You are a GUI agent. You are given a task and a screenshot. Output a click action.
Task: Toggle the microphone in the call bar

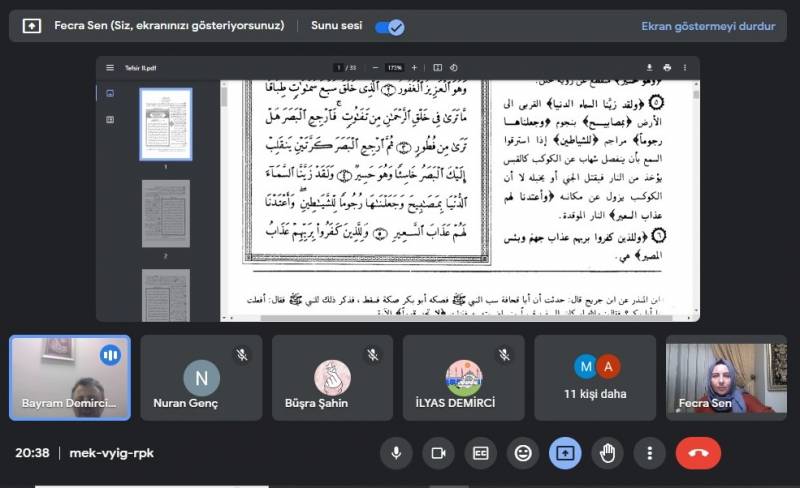point(396,453)
